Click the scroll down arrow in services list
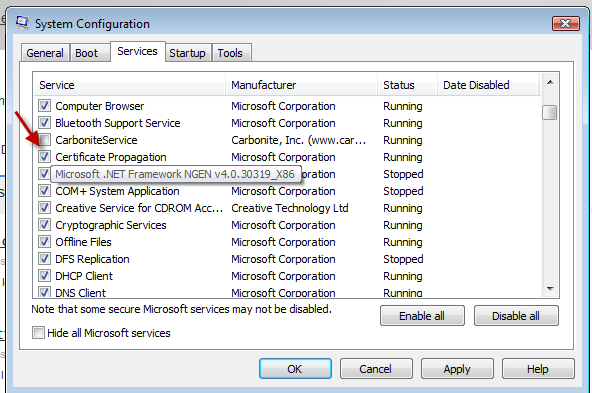This screenshot has height=393, width=592. point(550,289)
